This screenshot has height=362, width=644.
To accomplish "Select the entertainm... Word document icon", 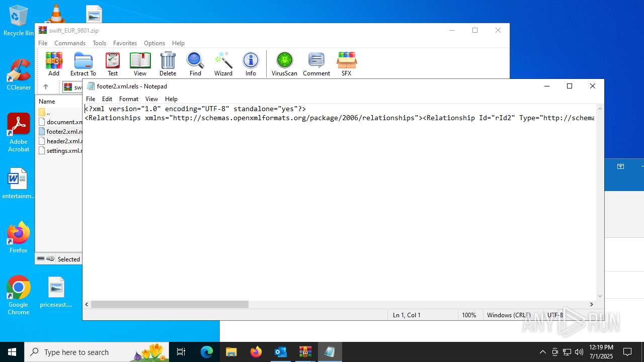I will [x=18, y=184].
